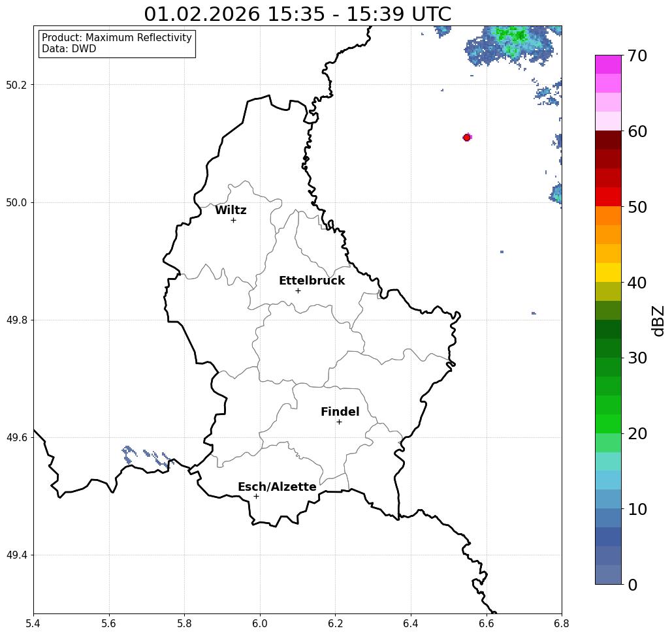Screen dimensions: 672x635
Task: Click the olive swatch just below 40 dBZ
Action: click(608, 291)
